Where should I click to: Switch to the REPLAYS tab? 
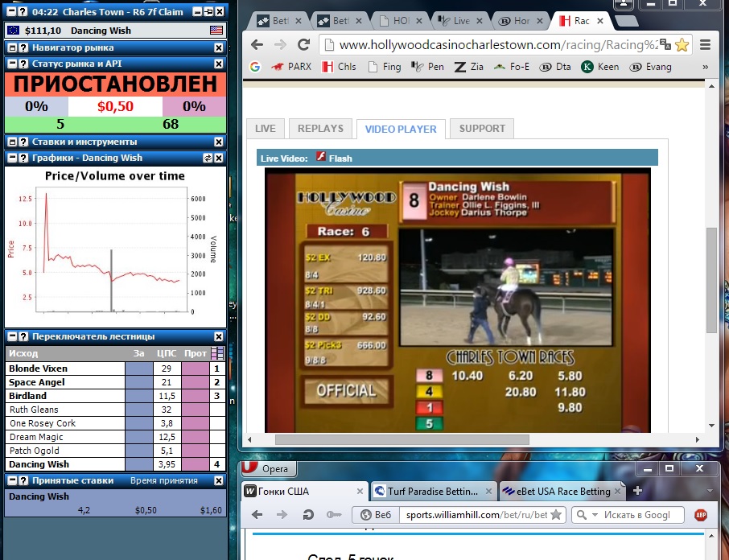pos(320,129)
